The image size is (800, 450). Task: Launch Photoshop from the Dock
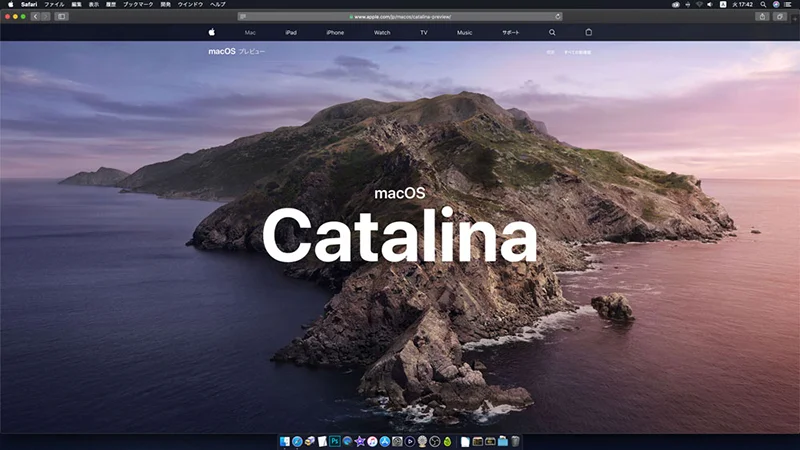tap(334, 441)
